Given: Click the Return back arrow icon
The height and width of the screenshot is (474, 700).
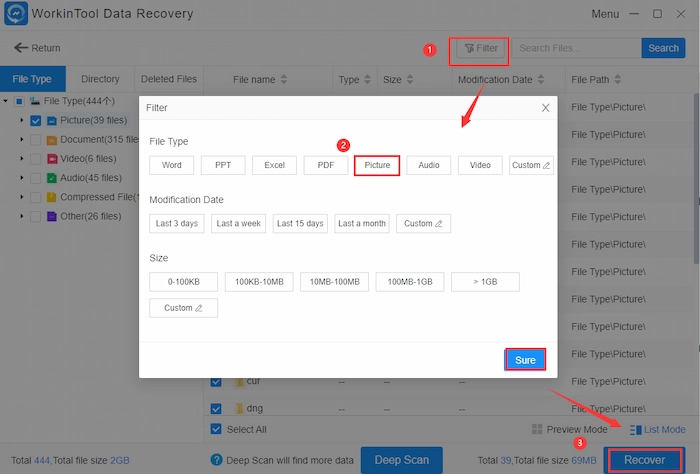Looking at the screenshot, I should 21,48.
